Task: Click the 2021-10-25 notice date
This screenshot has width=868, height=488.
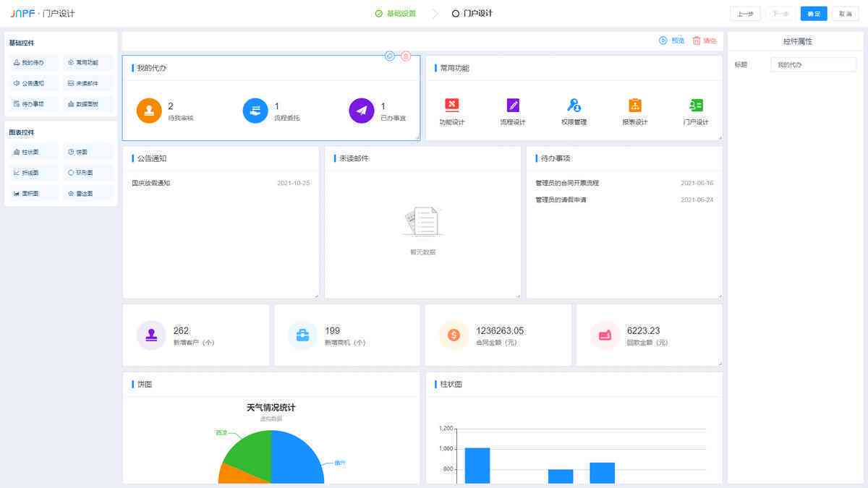Action: tap(294, 184)
